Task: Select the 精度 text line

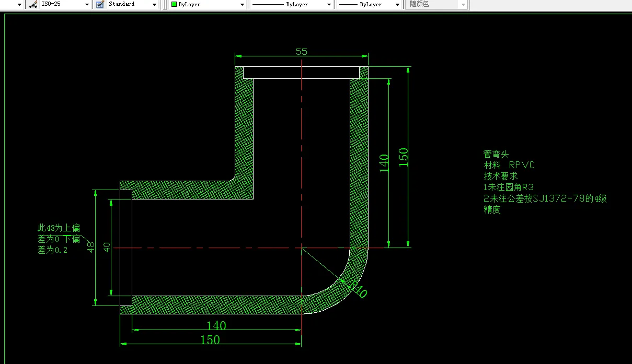Action: coord(492,210)
